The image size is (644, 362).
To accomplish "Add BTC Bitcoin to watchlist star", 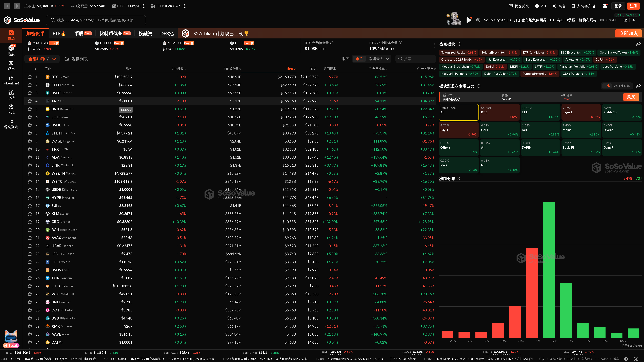I will [x=30, y=77].
